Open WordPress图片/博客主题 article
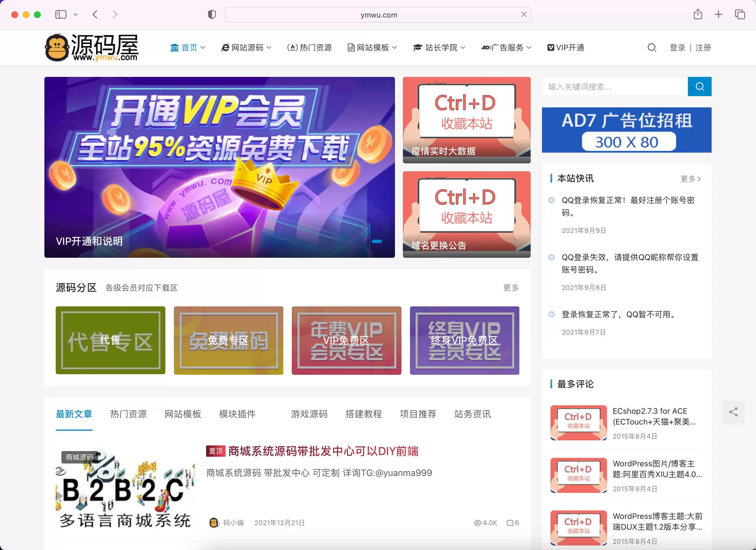This screenshot has height=550, width=756. point(657,469)
